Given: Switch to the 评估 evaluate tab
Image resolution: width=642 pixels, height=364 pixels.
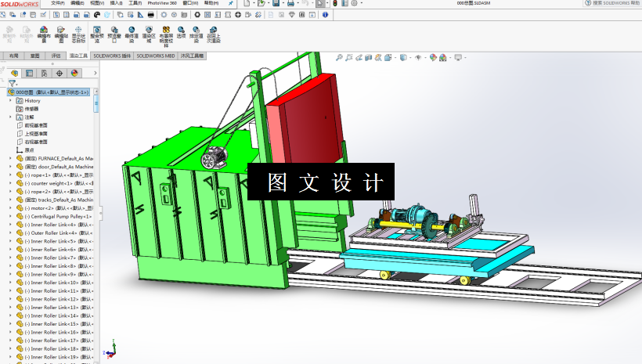Looking at the screenshot, I should (x=56, y=56).
